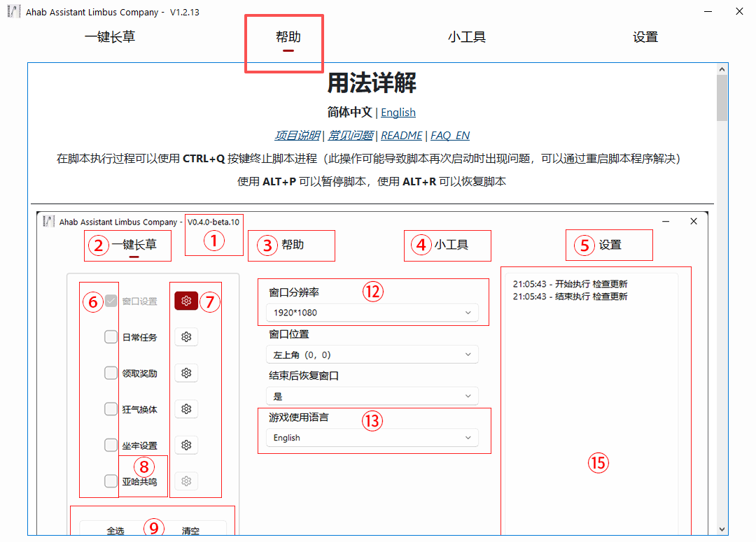
Task: Open settings gear for 领取奖励
Action: [186, 373]
